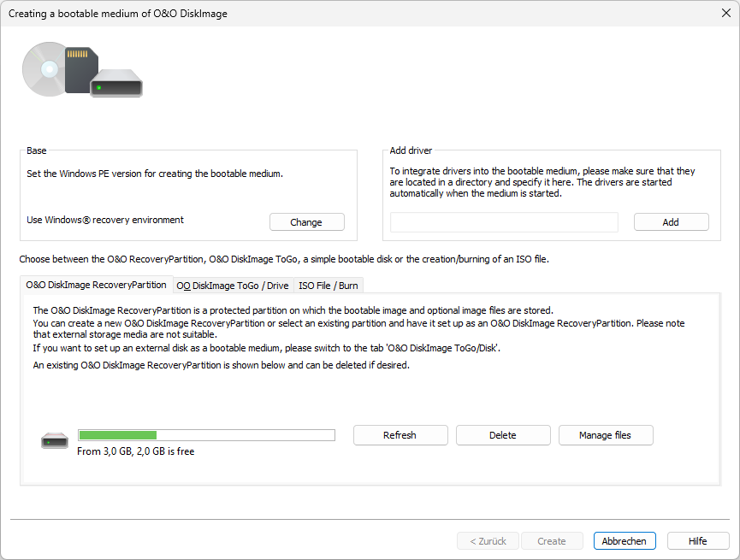
Task: Click Add to integrate a driver
Action: (671, 222)
